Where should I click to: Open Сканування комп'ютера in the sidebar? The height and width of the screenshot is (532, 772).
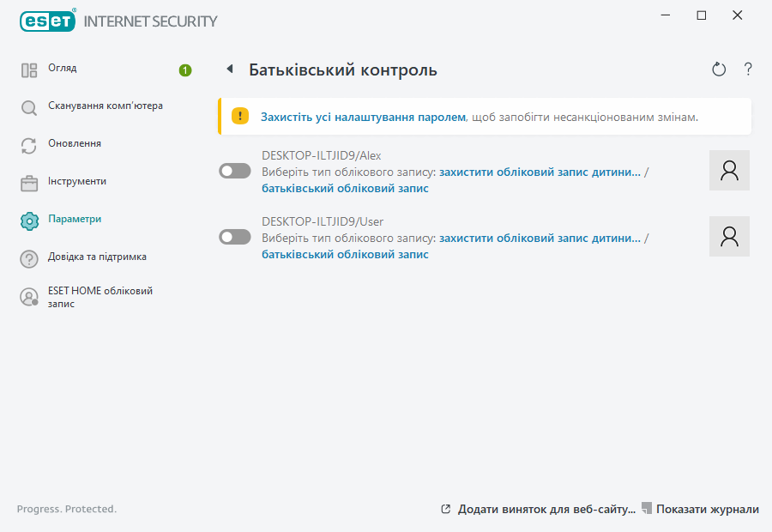click(x=105, y=106)
